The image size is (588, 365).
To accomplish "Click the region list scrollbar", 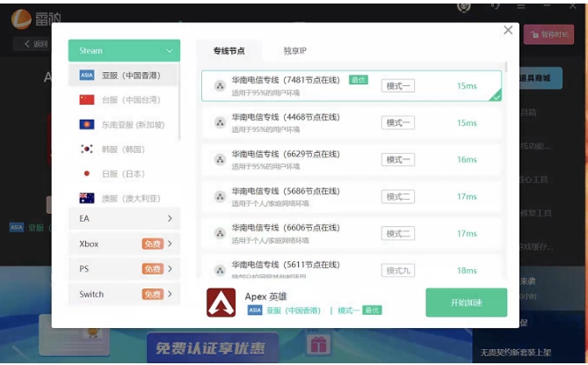I will pos(179,101).
